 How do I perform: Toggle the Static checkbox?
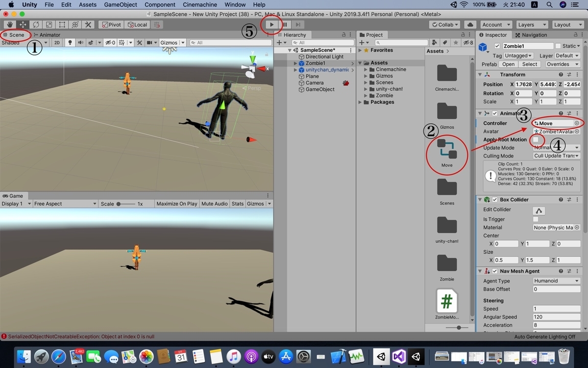558,46
